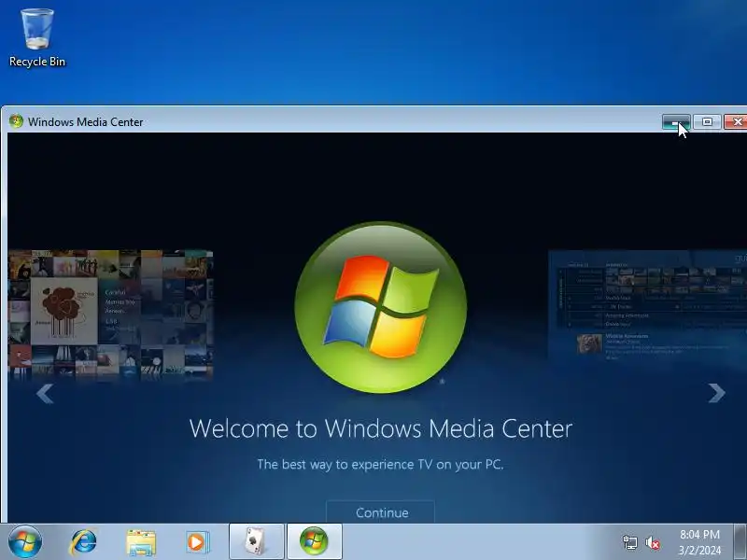747x560 pixels.
Task: Click Show desktop strip beside the clock
Action: pos(740,541)
